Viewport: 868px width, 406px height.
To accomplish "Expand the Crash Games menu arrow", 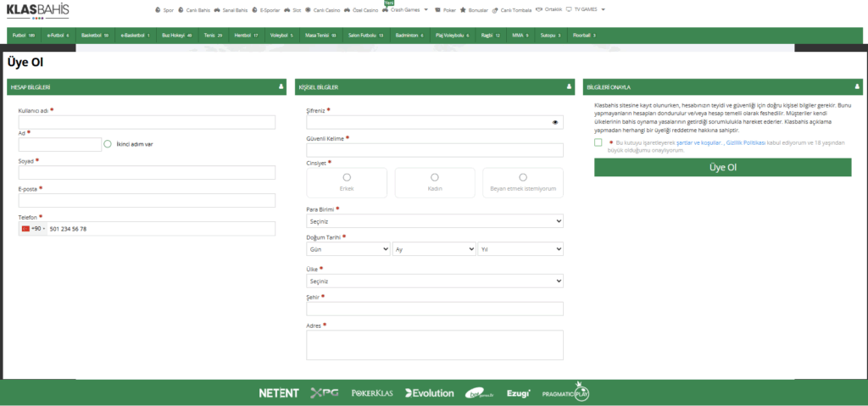I will [426, 9].
